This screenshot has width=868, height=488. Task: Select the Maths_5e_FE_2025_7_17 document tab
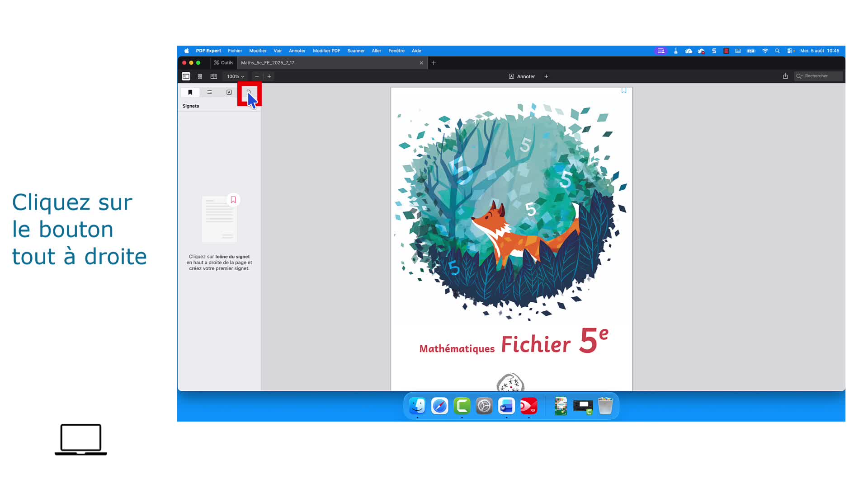click(332, 63)
